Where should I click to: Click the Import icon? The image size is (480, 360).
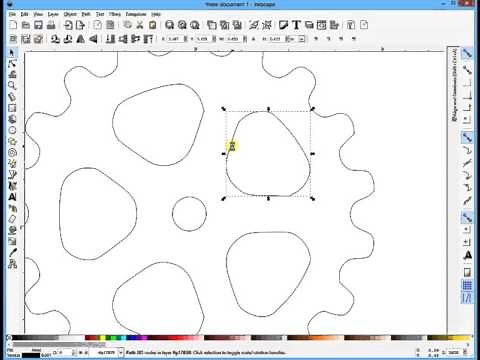pyautogui.click(x=68, y=25)
